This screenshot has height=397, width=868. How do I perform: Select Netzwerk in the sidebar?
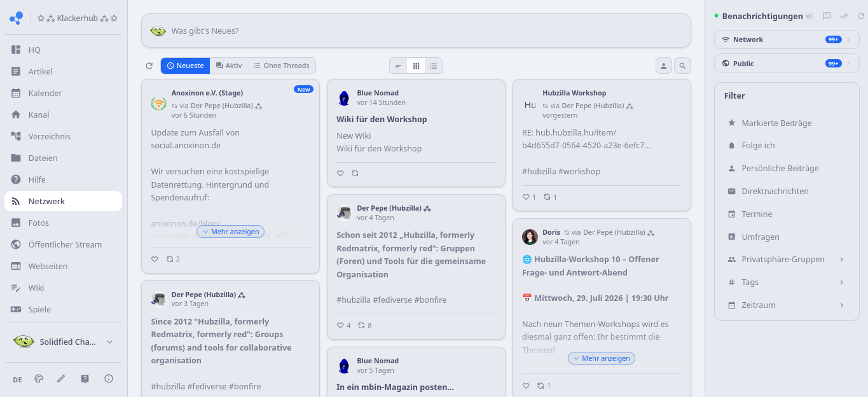coord(63,201)
